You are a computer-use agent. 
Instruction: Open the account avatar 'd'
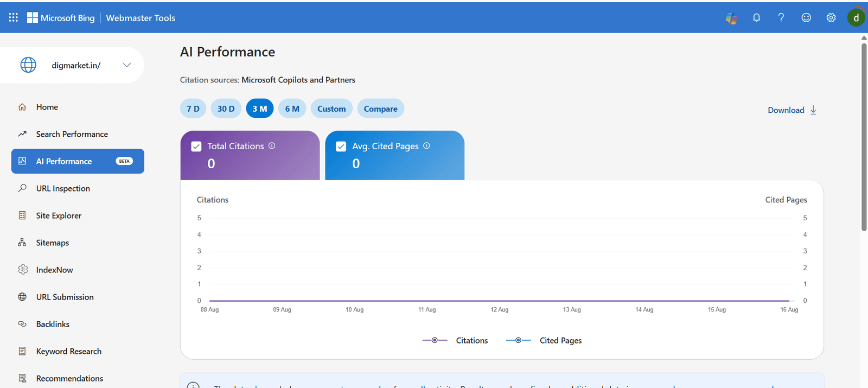point(856,18)
